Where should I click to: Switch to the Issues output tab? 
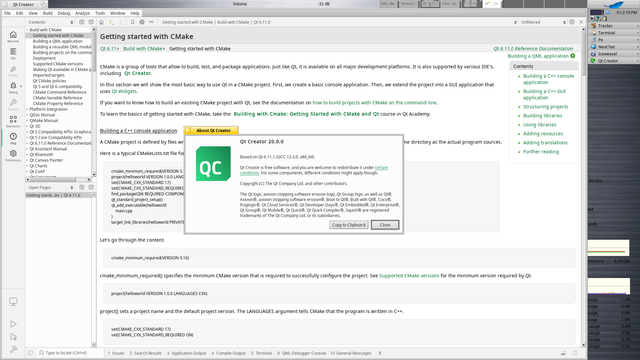[x=116, y=353]
